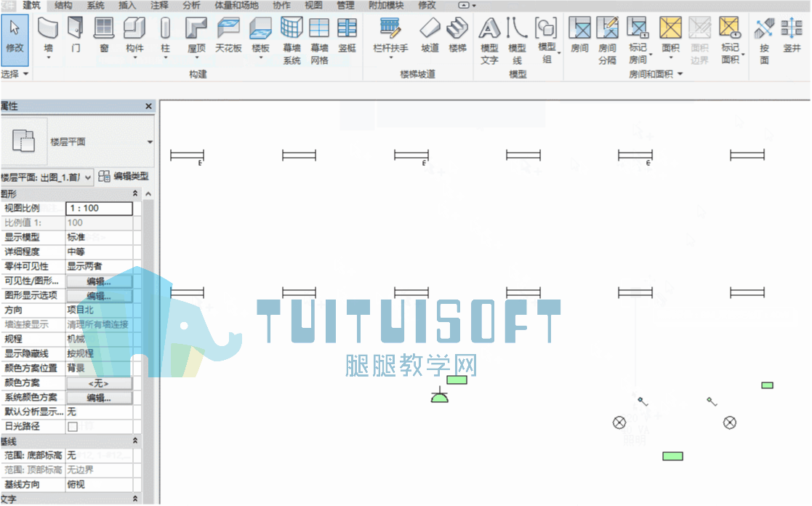Click 编辑 button for 系统颜色方案
The width and height of the screenshot is (812, 506).
pos(99,398)
